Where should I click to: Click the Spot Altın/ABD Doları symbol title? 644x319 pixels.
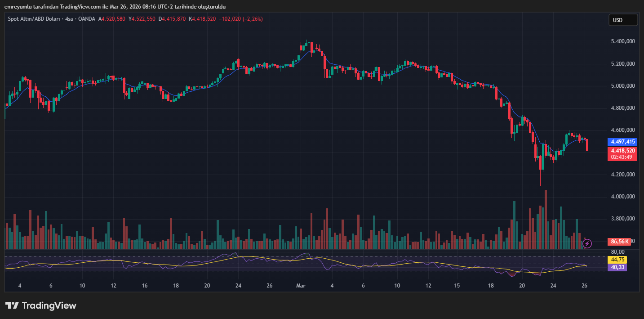(x=34, y=19)
